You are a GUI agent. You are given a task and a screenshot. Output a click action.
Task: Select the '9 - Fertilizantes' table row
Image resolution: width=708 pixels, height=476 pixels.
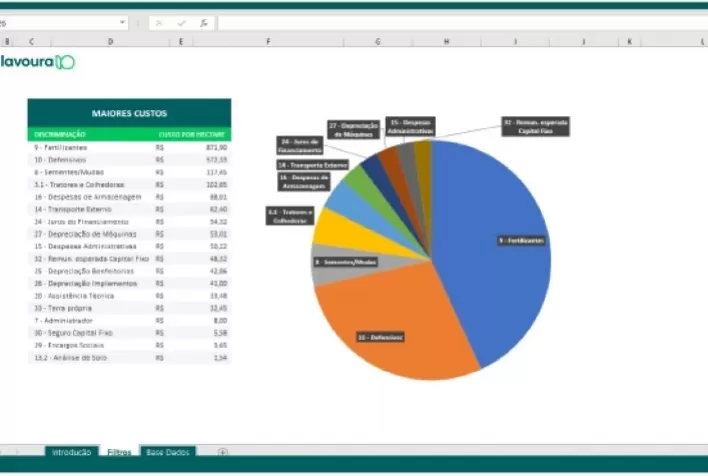[129, 147]
